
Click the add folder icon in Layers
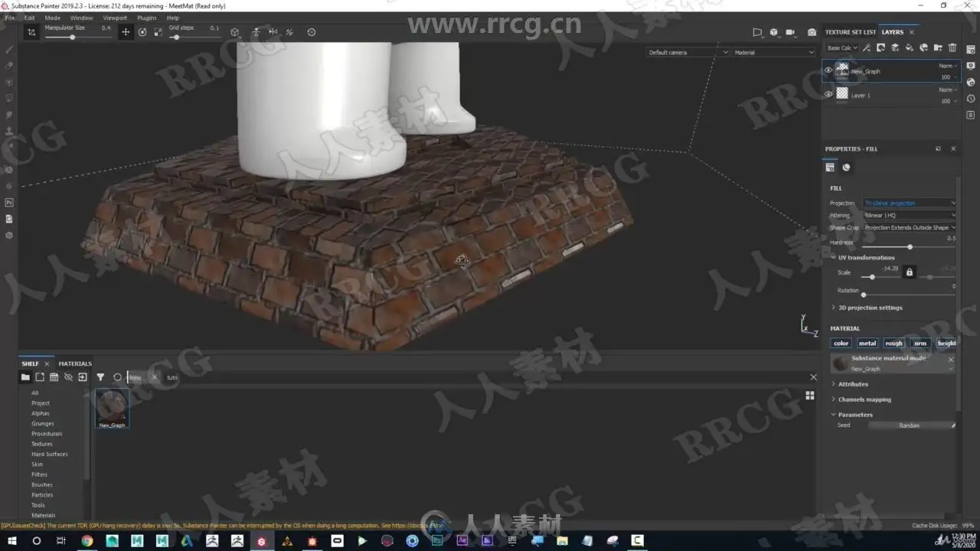[938, 47]
